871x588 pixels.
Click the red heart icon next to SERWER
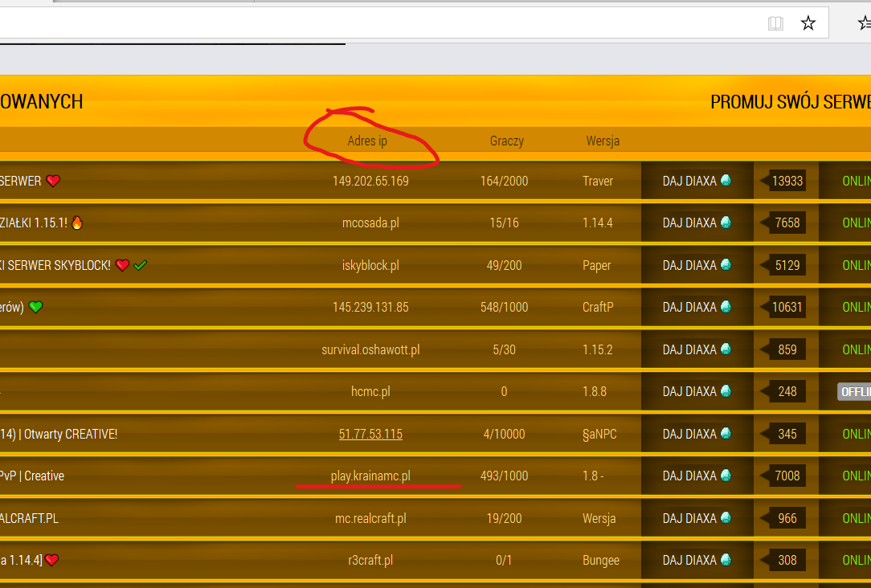(x=53, y=181)
